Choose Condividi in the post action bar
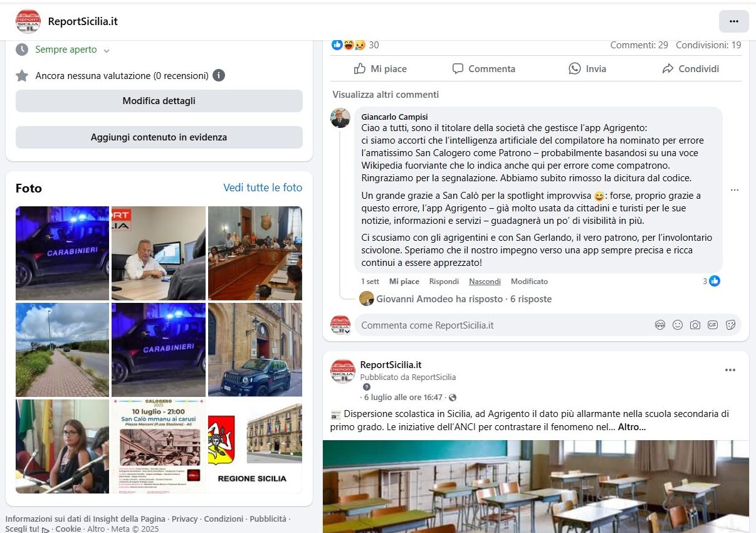756x533 pixels. point(690,69)
